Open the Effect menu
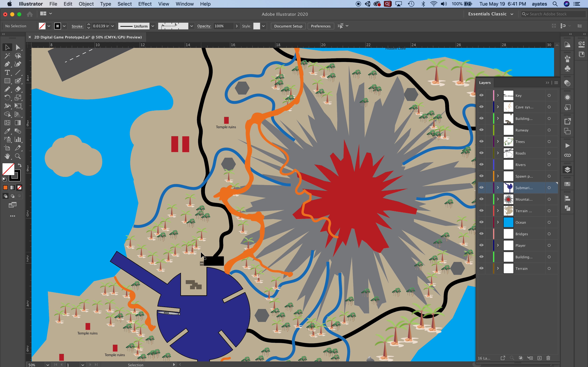This screenshot has height=367, width=588. click(145, 4)
